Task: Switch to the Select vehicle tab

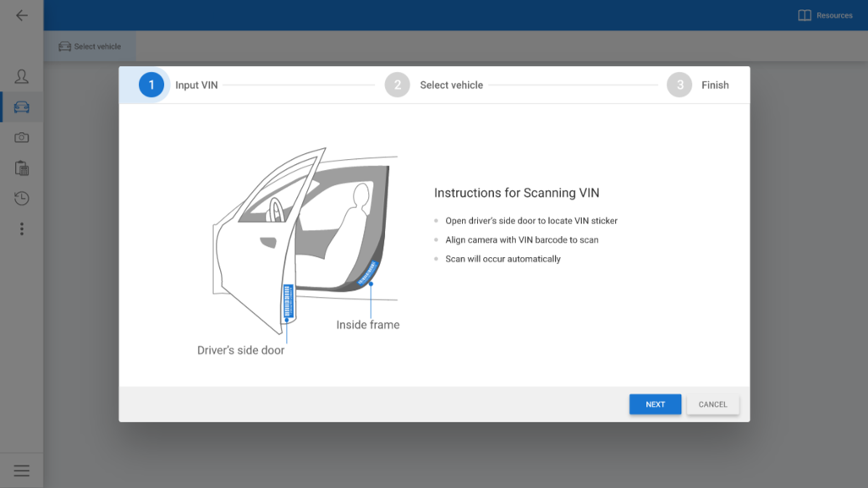Action: 90,47
